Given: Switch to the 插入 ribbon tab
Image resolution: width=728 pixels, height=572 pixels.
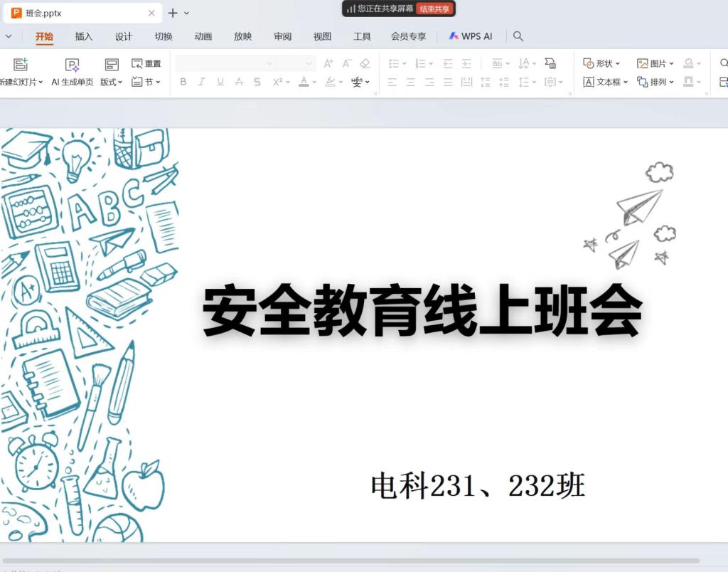Looking at the screenshot, I should (x=84, y=36).
